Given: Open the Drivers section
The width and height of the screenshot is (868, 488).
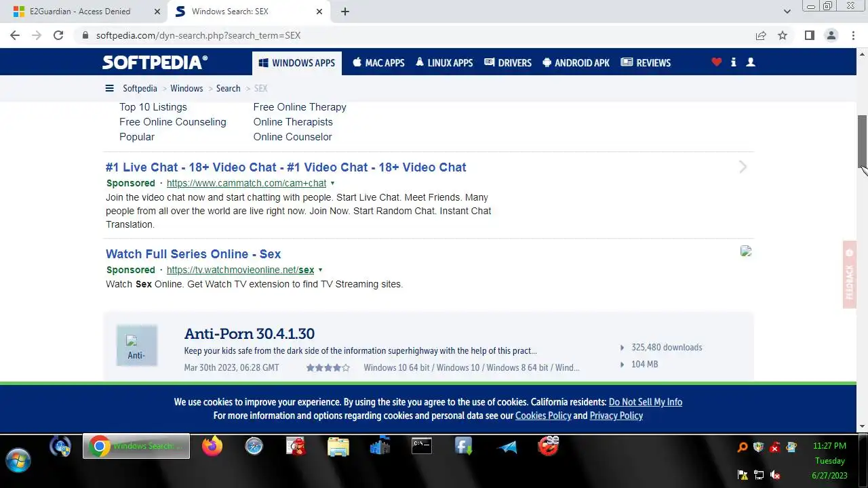Looking at the screenshot, I should (x=508, y=63).
